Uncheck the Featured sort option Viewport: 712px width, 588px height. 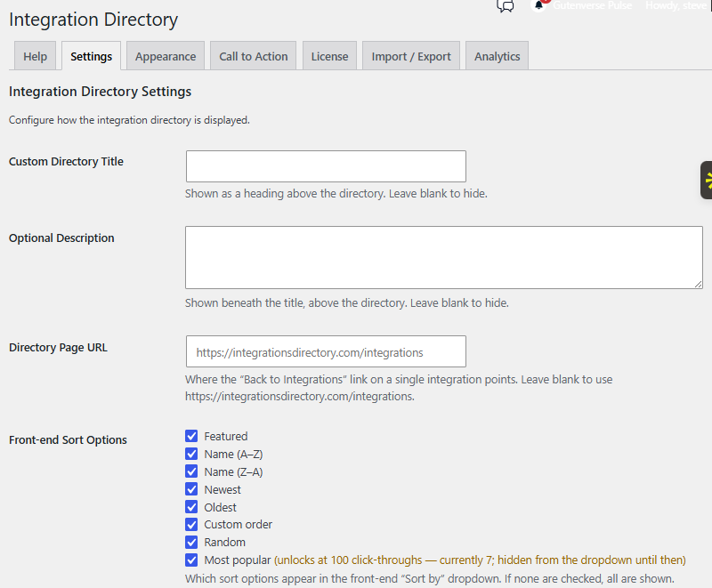(x=191, y=436)
